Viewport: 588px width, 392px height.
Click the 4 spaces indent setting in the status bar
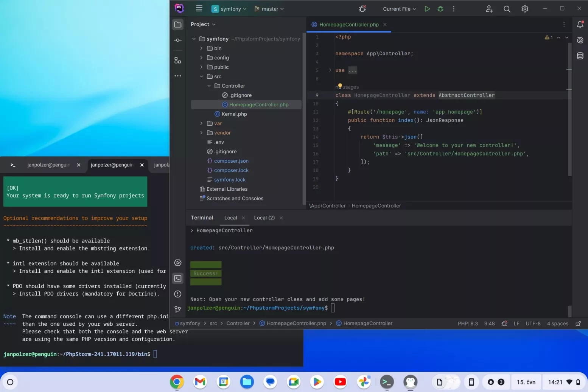(557, 324)
